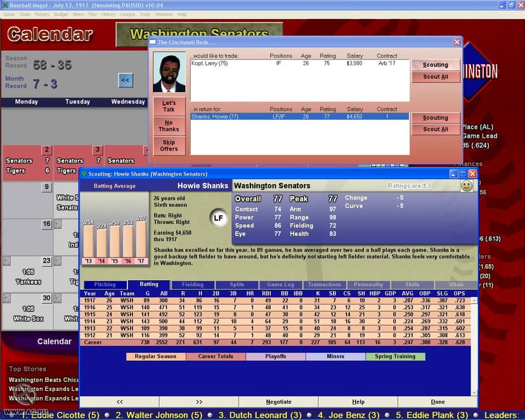Select Shanks, Howie (77) trade row

pyautogui.click(x=300, y=117)
